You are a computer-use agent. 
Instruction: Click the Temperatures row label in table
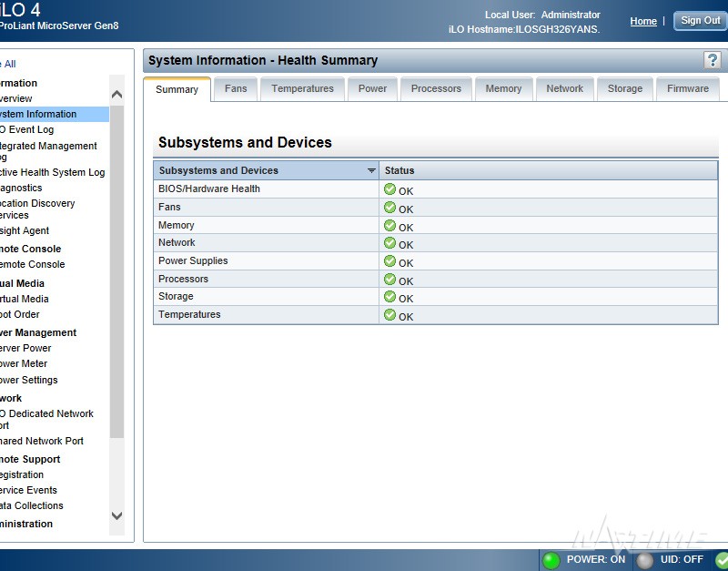(x=189, y=314)
